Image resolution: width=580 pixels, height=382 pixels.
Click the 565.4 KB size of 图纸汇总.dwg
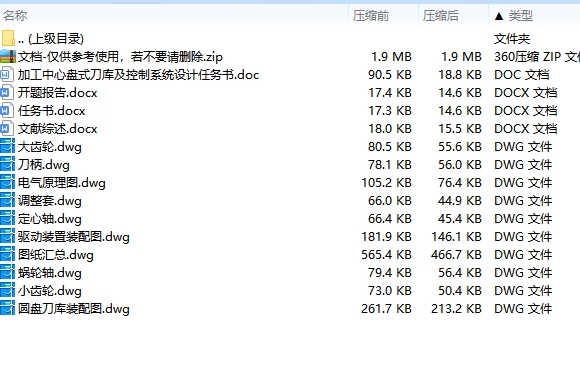[x=386, y=255]
